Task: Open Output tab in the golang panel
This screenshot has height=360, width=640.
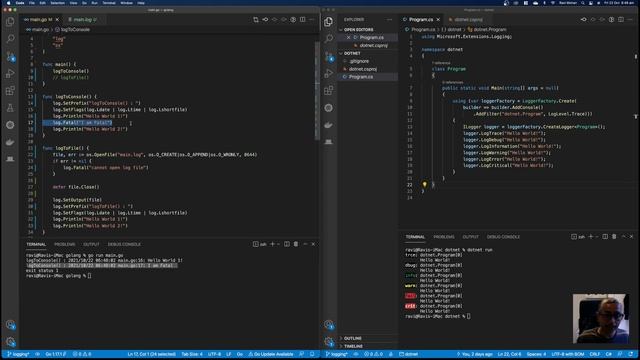Action: tap(91, 244)
